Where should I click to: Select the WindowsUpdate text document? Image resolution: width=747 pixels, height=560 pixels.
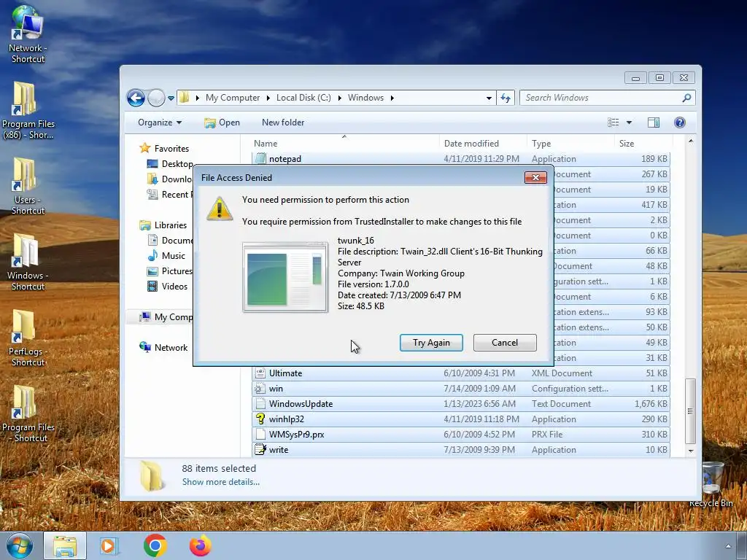click(461, 404)
